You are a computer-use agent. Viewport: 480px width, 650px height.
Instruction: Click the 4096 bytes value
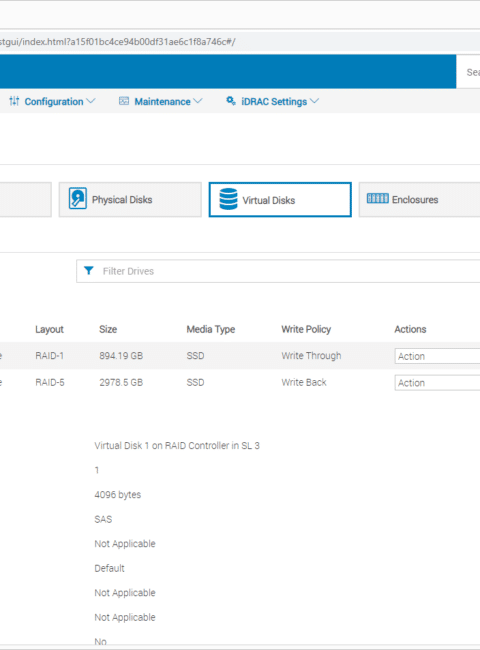118,495
